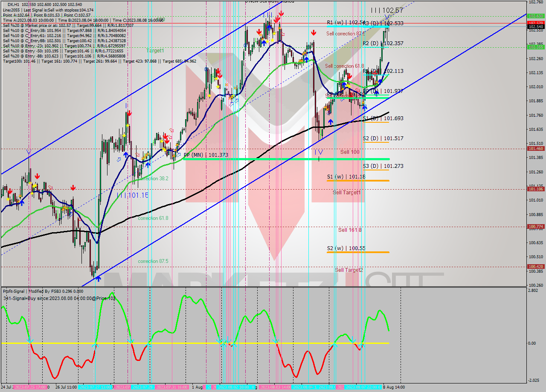Click the 'Sell Target2' label

(x=349, y=270)
